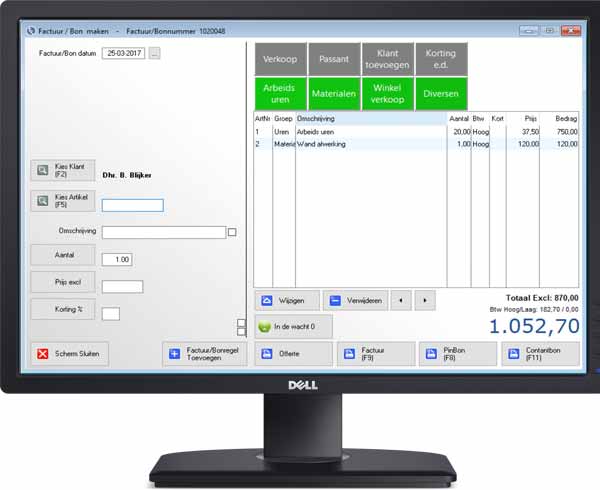The width and height of the screenshot is (600, 490).
Task: Click the Prijs column header
Action: coord(523,119)
